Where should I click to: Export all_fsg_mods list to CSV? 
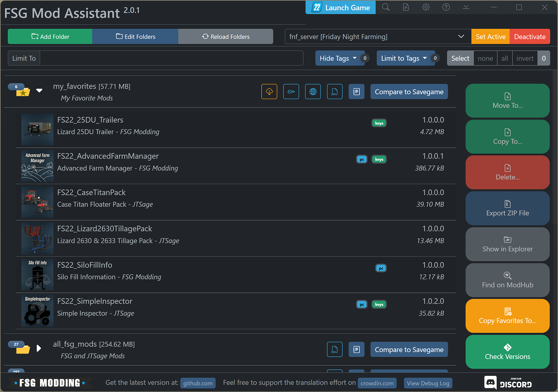pos(335,349)
